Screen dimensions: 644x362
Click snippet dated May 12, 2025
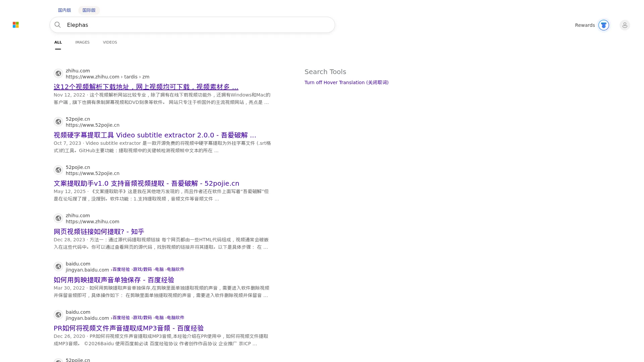(x=161, y=195)
